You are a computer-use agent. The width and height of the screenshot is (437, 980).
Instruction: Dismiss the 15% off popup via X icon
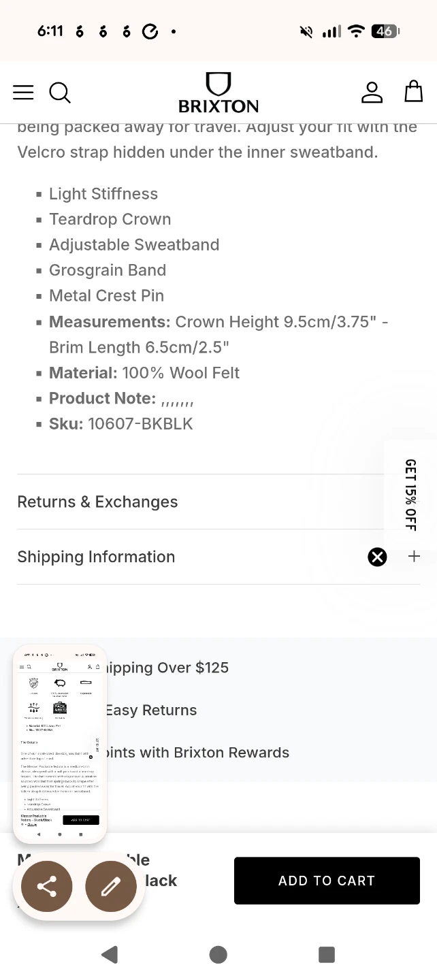tap(377, 557)
